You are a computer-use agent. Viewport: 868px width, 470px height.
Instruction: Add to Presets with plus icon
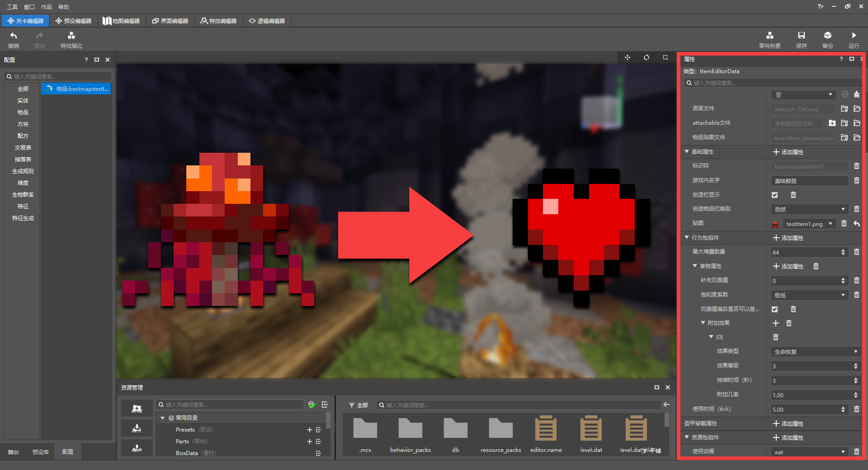(x=310, y=430)
